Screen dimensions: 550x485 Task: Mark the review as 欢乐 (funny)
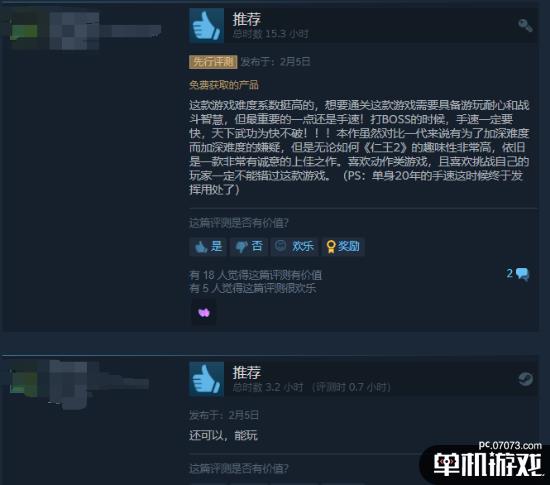(x=294, y=247)
